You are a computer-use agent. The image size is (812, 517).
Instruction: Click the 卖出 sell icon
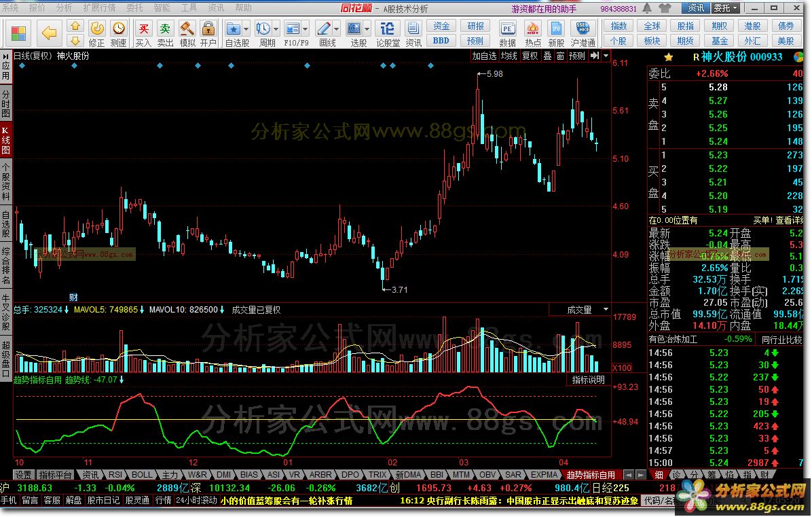[x=165, y=34]
